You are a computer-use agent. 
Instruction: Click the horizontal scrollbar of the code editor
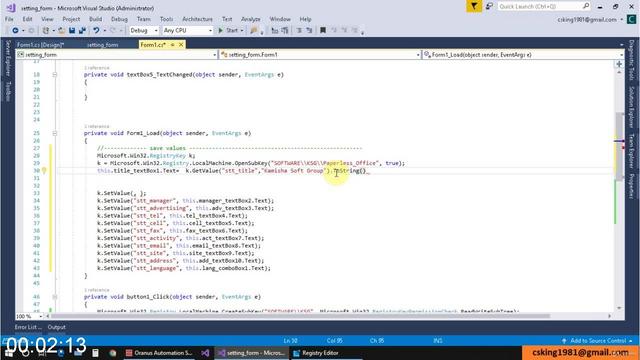click(x=300, y=316)
